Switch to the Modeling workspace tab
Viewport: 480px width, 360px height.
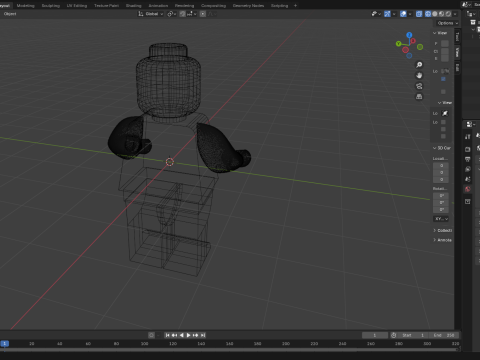coord(25,5)
